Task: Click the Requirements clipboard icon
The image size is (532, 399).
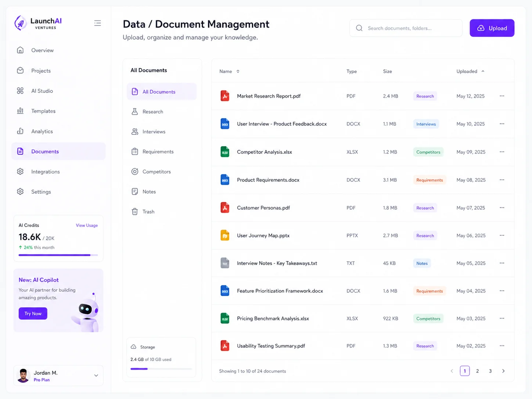Action: click(135, 151)
